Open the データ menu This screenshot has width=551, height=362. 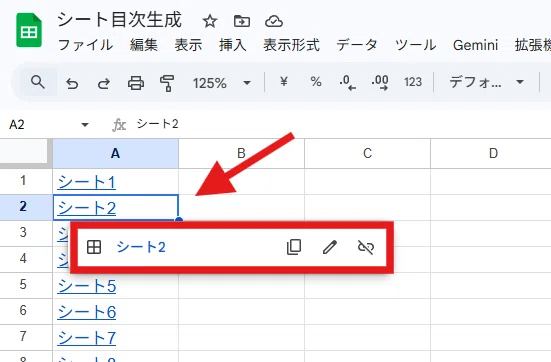[x=357, y=45]
